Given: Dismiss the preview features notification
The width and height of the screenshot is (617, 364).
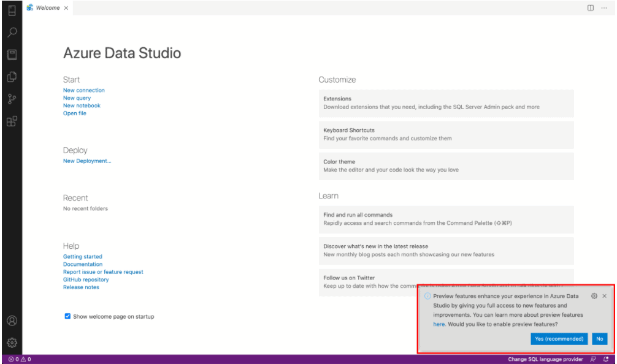Looking at the screenshot, I should (x=604, y=296).
